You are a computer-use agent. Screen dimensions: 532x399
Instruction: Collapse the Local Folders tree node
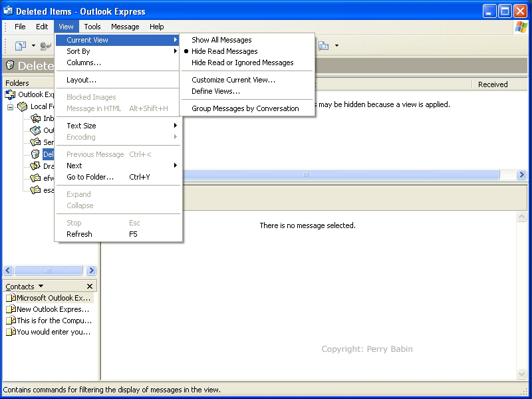[x=11, y=106]
